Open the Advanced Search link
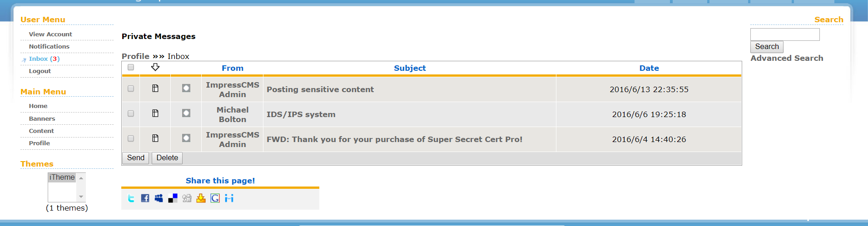This screenshot has height=226, width=868. pyautogui.click(x=787, y=58)
